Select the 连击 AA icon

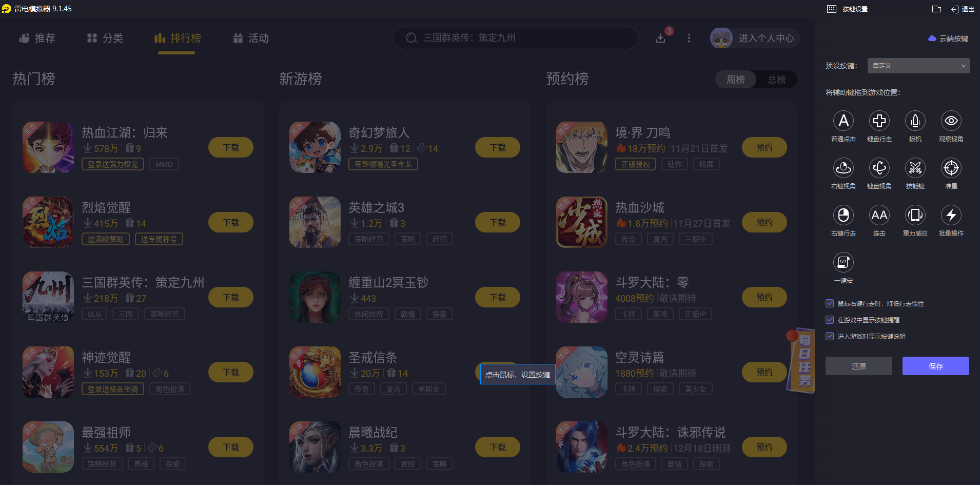[879, 216]
